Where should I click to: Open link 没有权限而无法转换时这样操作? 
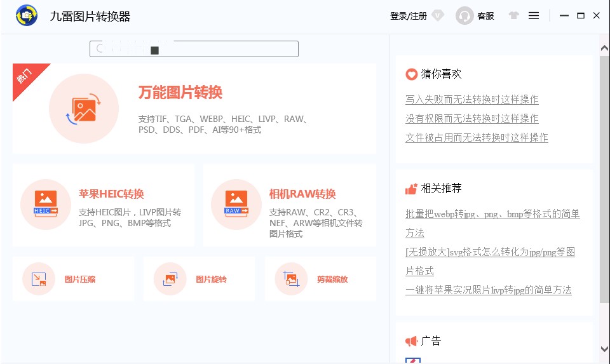click(472, 118)
